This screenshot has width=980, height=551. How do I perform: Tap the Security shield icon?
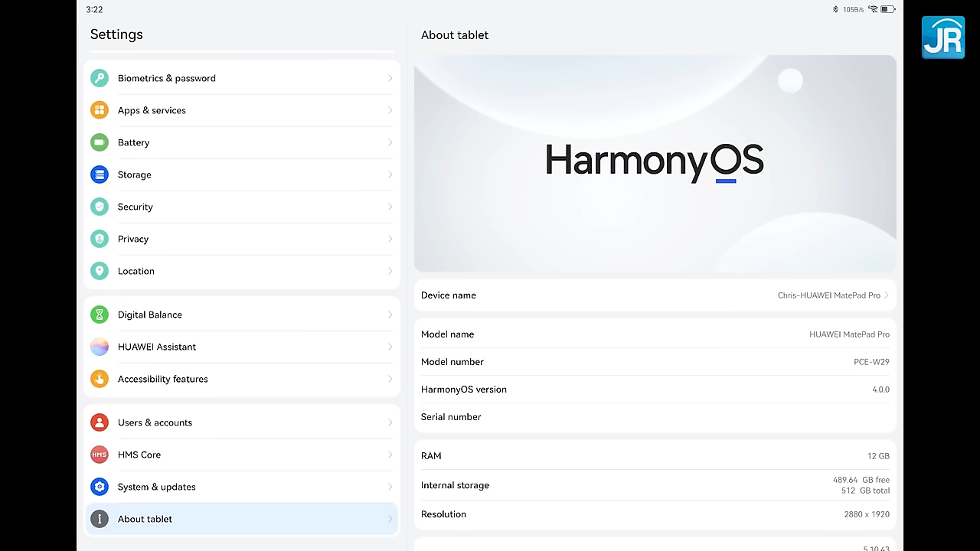(x=100, y=207)
